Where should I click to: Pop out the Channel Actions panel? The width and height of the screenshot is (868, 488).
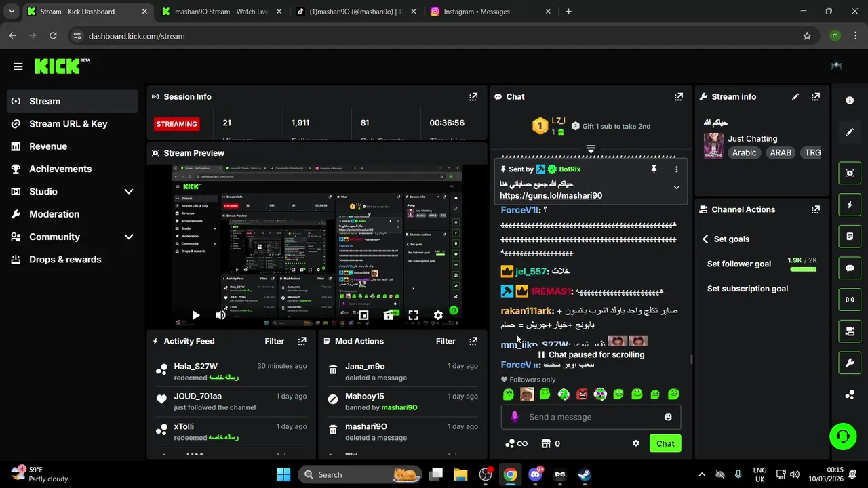point(816,209)
